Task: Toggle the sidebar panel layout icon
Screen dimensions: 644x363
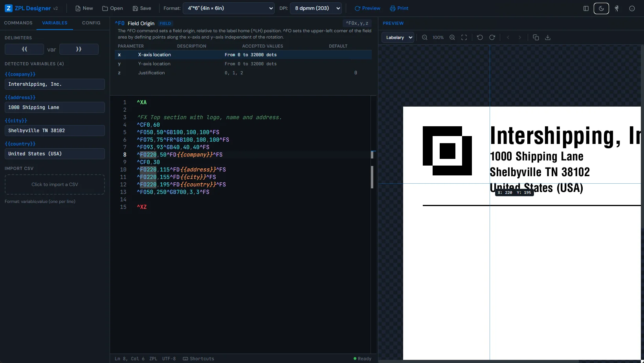Action: point(586,8)
